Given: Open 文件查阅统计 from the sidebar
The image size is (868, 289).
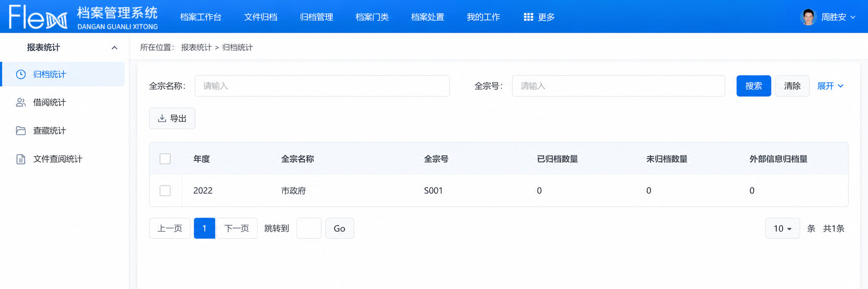Looking at the screenshot, I should coord(63,159).
